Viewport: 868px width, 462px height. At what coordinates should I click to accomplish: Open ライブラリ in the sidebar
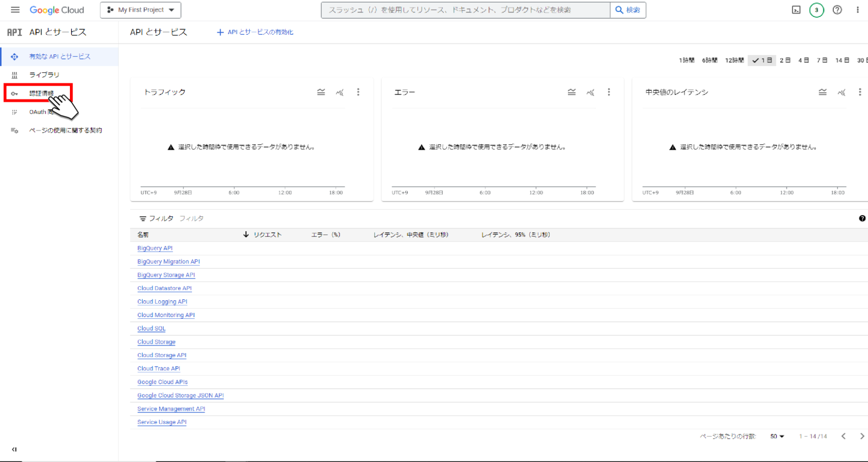pos(44,75)
